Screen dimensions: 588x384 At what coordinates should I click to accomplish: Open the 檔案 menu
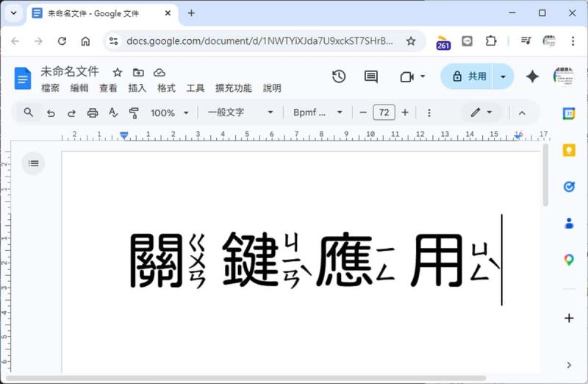tap(50, 88)
